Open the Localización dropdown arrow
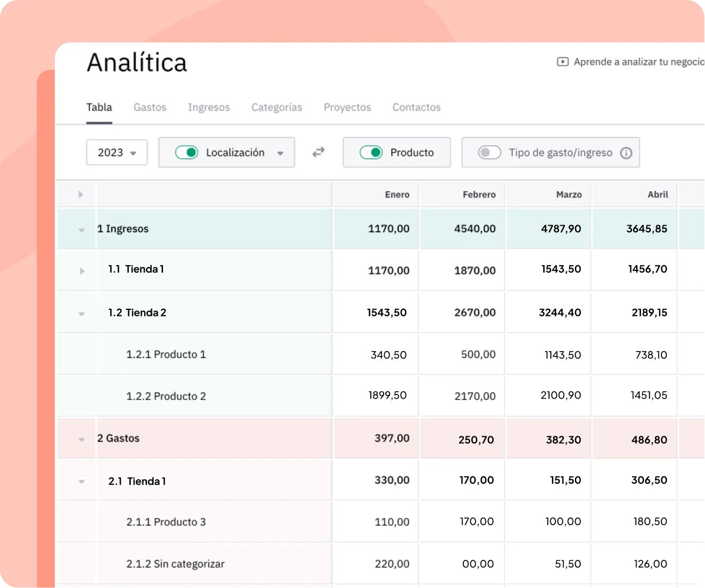Viewport: 705px width, 588px height. click(x=281, y=153)
